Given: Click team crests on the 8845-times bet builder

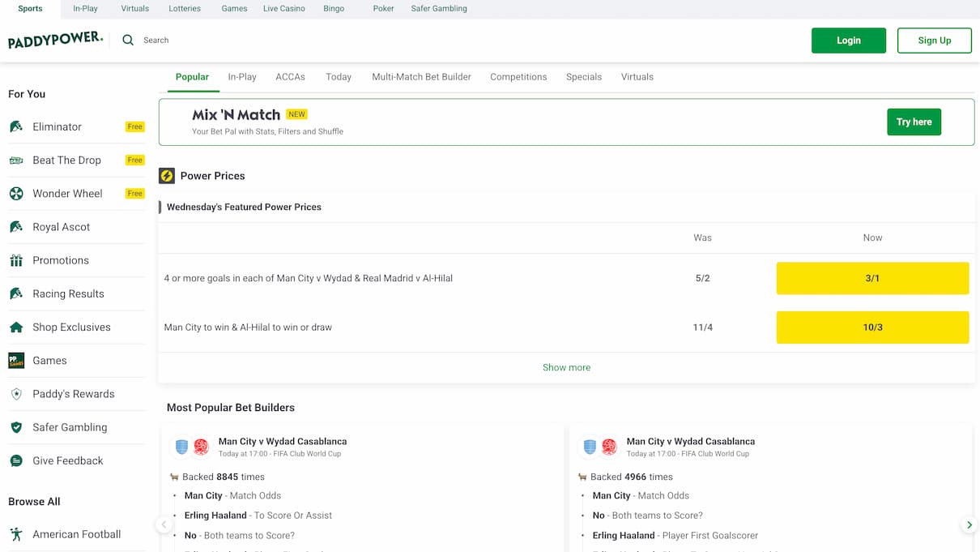Looking at the screenshot, I should coord(192,447).
